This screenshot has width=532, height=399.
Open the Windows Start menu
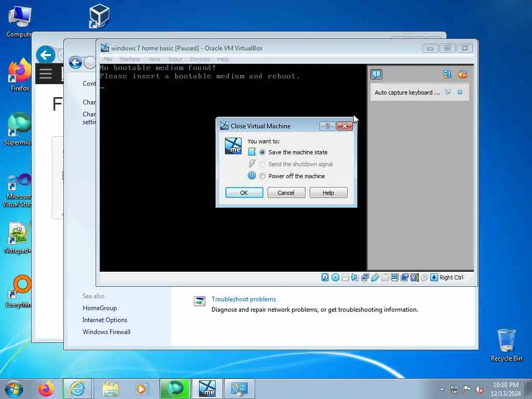click(x=14, y=389)
